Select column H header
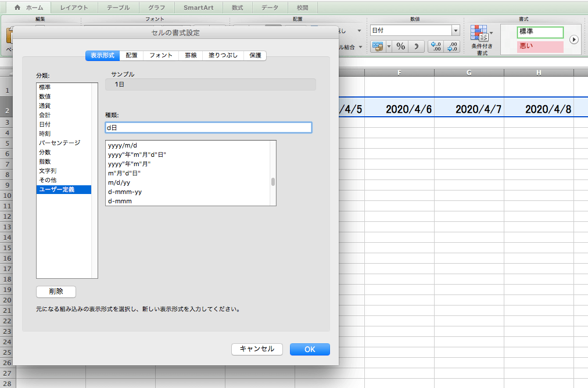Screen dimensions: 588x388 (x=539, y=73)
